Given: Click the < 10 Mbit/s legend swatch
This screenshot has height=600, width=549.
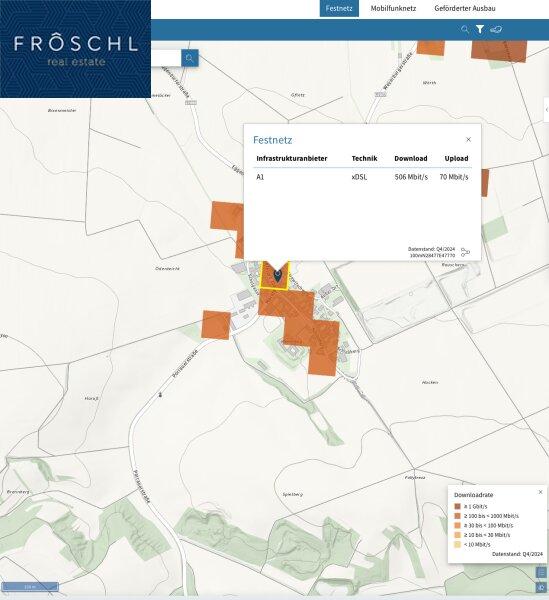Looking at the screenshot, I should 457,544.
